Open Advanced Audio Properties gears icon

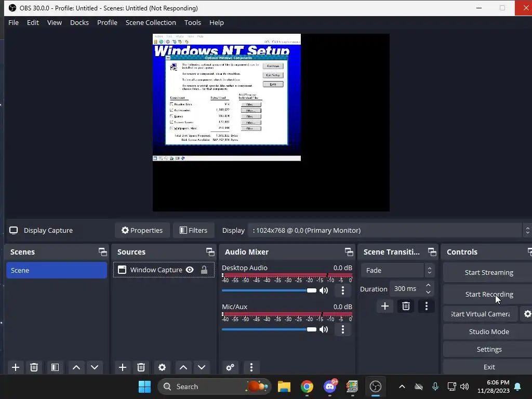tap(230, 367)
